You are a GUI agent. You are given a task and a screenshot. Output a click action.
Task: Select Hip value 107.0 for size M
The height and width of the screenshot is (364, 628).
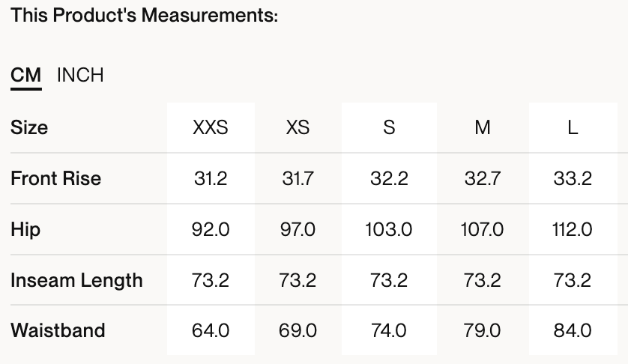tap(482, 229)
